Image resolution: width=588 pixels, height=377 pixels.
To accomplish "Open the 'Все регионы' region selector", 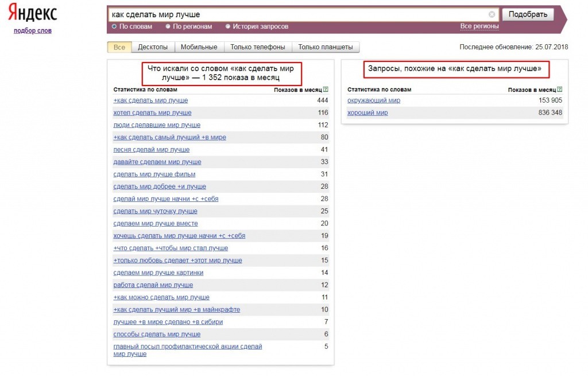I will 479,26.
